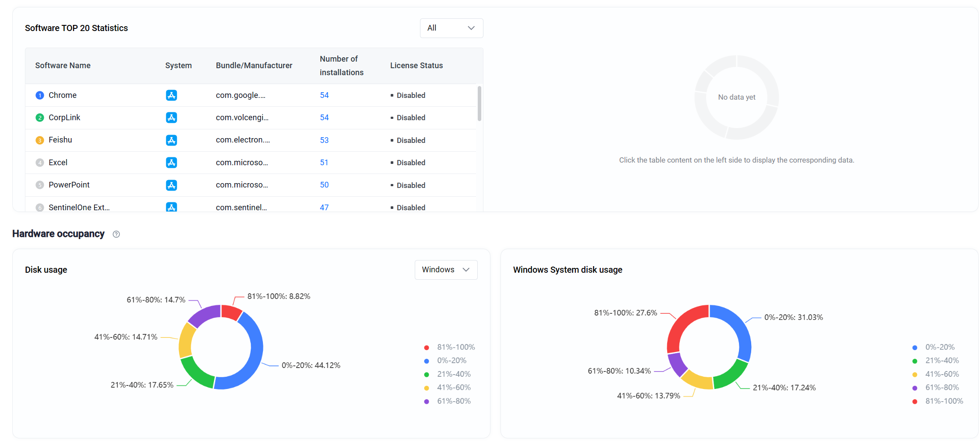Image resolution: width=980 pixels, height=441 pixels.
Task: Click the software table scrollbar
Action: [479, 104]
